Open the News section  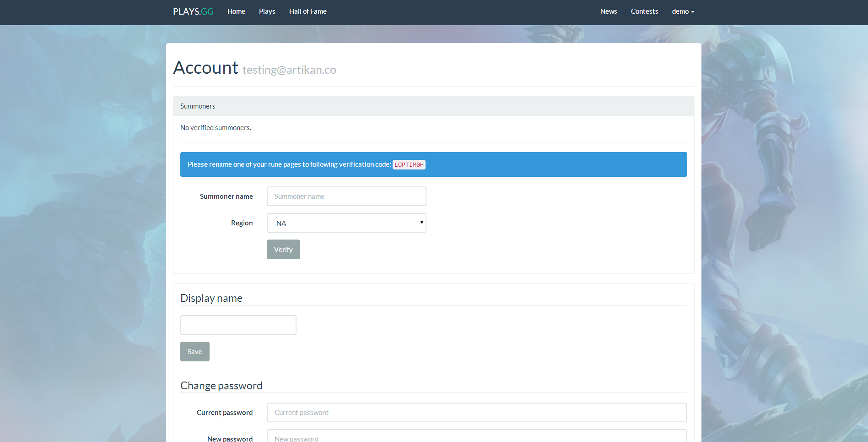pyautogui.click(x=609, y=11)
